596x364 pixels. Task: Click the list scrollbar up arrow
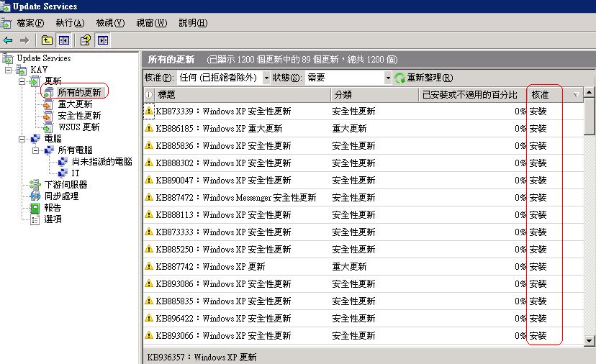coord(589,92)
